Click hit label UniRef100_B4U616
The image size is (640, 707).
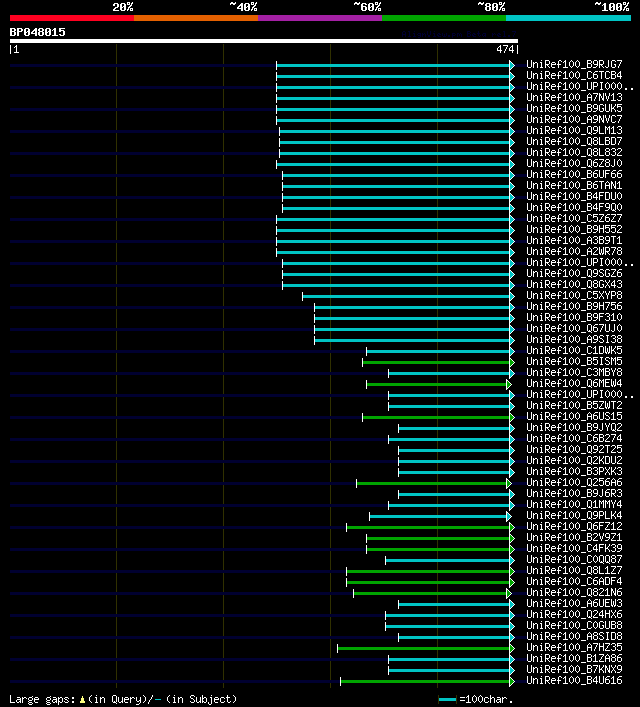point(574,680)
